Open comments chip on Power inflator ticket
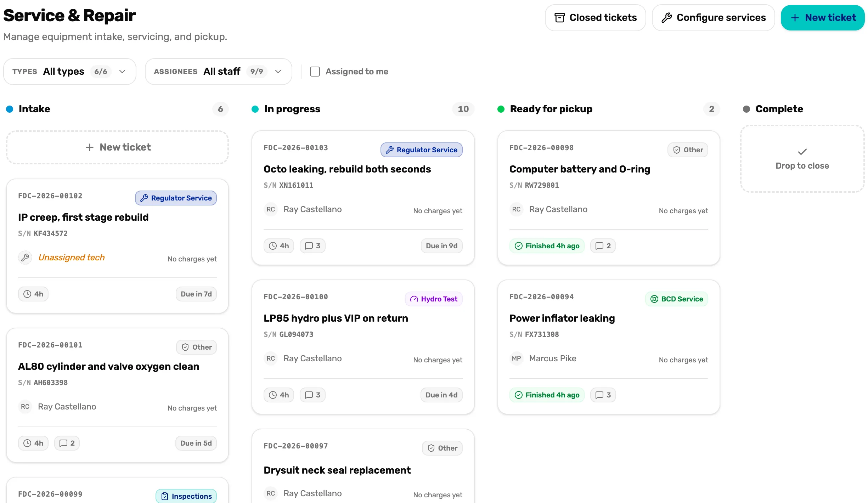 pyautogui.click(x=603, y=395)
